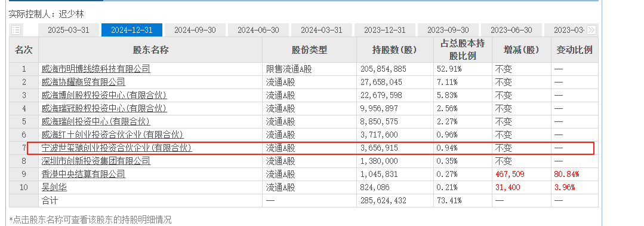This screenshot has width=644, height=226.
Task: Open shareholder 威海市明博线缆科技有限公司
Action: (96, 69)
